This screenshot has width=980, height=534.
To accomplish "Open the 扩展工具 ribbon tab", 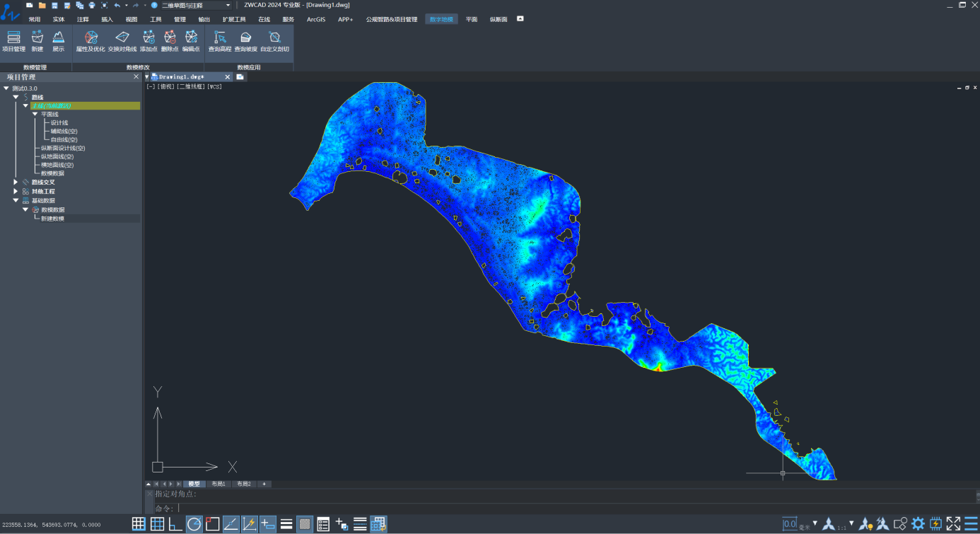I will pos(234,19).
